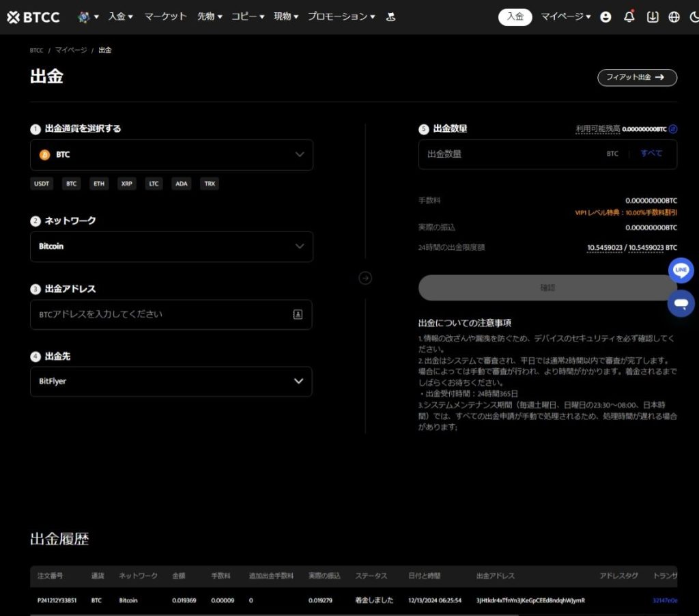This screenshot has height=616, width=699.
Task: Open the LINE chat bubble
Action: click(681, 270)
